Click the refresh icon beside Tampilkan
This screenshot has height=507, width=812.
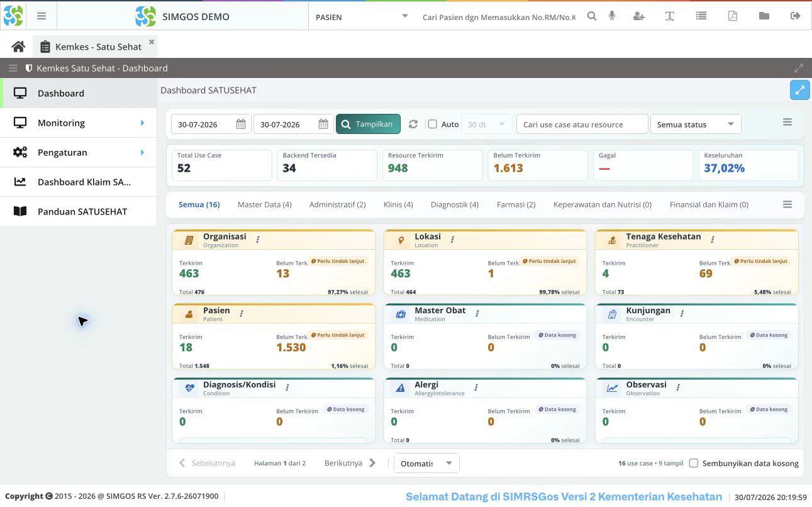pyautogui.click(x=413, y=124)
